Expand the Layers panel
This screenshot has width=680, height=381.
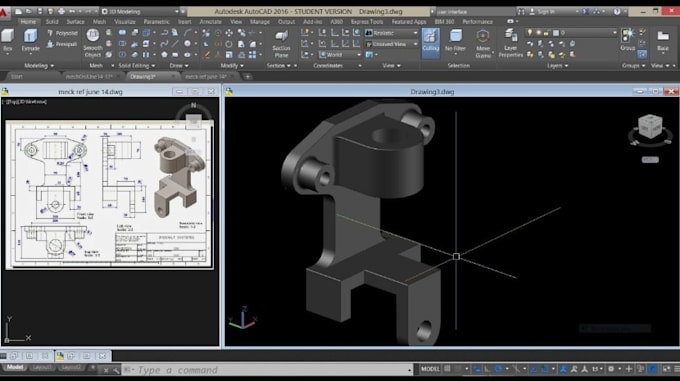click(x=557, y=66)
